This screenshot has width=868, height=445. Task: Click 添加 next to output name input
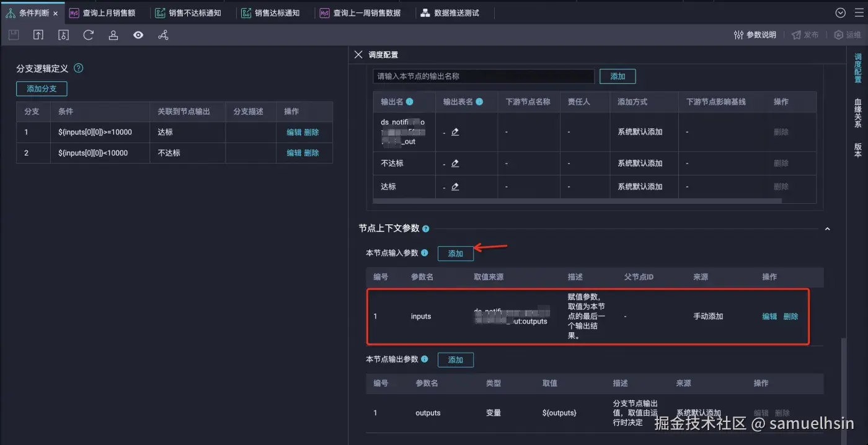pyautogui.click(x=618, y=76)
